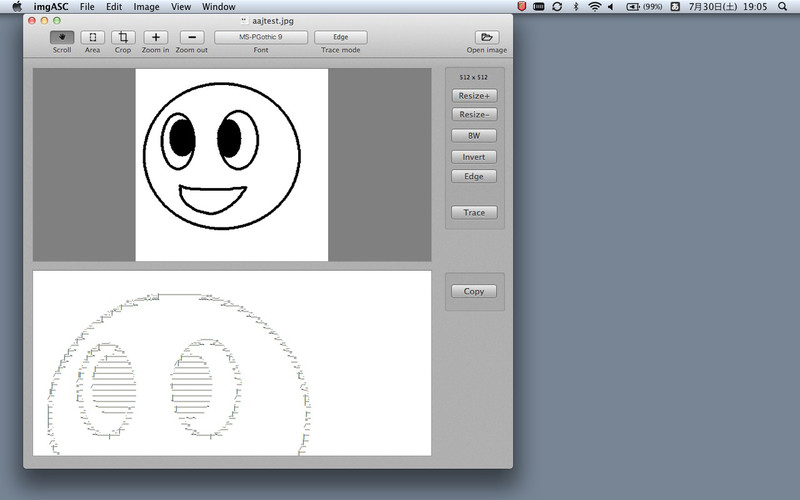The height and width of the screenshot is (500, 800).
Task: Click the green zoom window button
Action: [x=57, y=21]
